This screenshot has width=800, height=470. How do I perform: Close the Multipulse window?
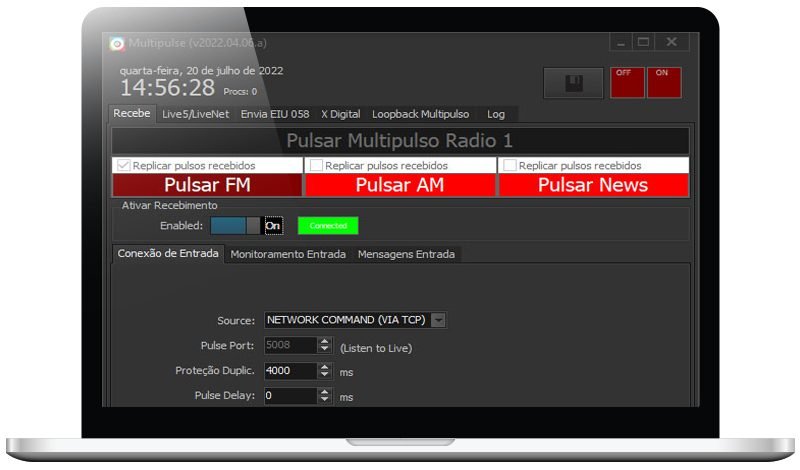point(671,42)
